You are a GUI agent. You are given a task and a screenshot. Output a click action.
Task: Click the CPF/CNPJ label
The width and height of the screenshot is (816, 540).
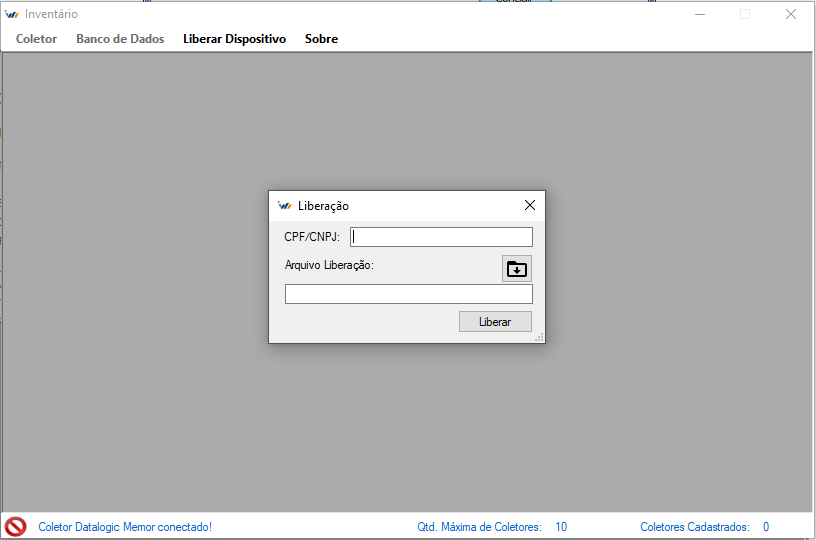pyautogui.click(x=312, y=237)
